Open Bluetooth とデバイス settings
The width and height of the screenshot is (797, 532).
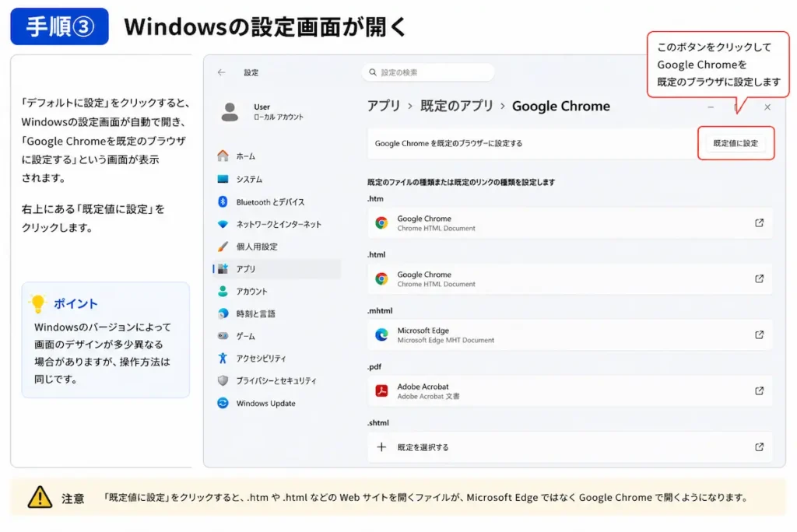pyautogui.click(x=276, y=201)
